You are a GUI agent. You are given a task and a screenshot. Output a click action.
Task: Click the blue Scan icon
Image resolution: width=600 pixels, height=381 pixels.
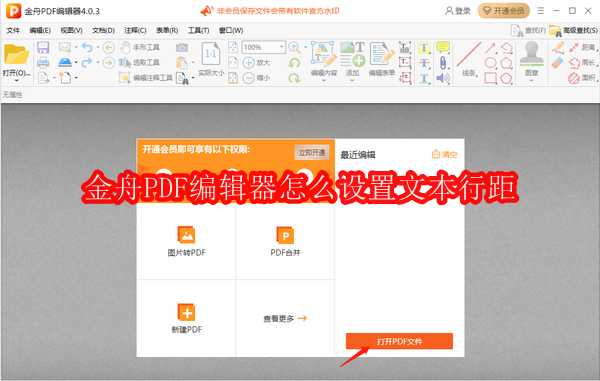point(65,62)
